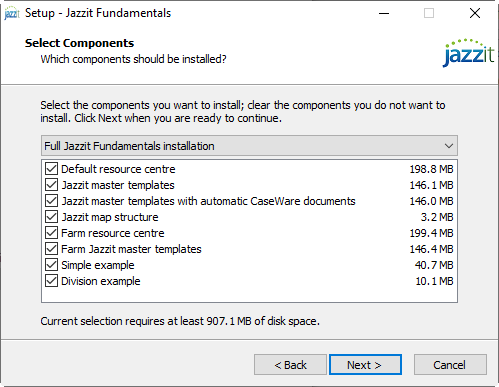499x387 pixels.
Task: Toggle the Farm resource centre checkbox
Action: click(x=51, y=233)
